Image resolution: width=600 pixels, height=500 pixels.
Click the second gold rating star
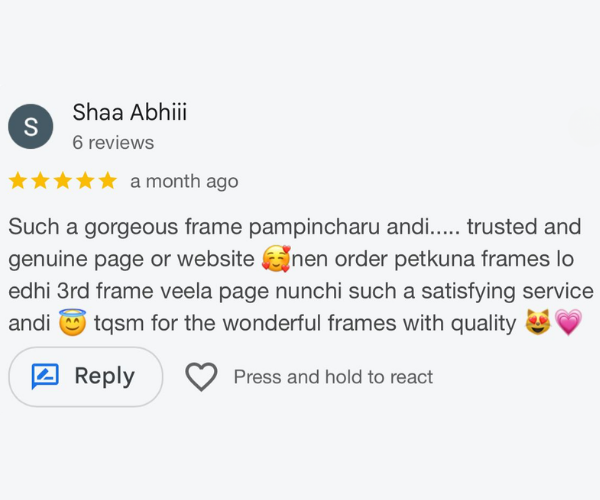click(x=40, y=181)
